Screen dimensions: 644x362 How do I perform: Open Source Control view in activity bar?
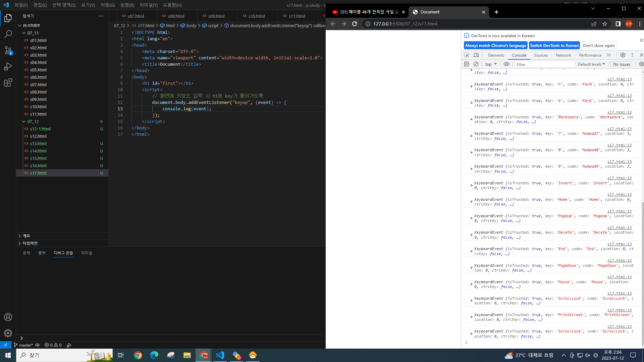point(8,50)
